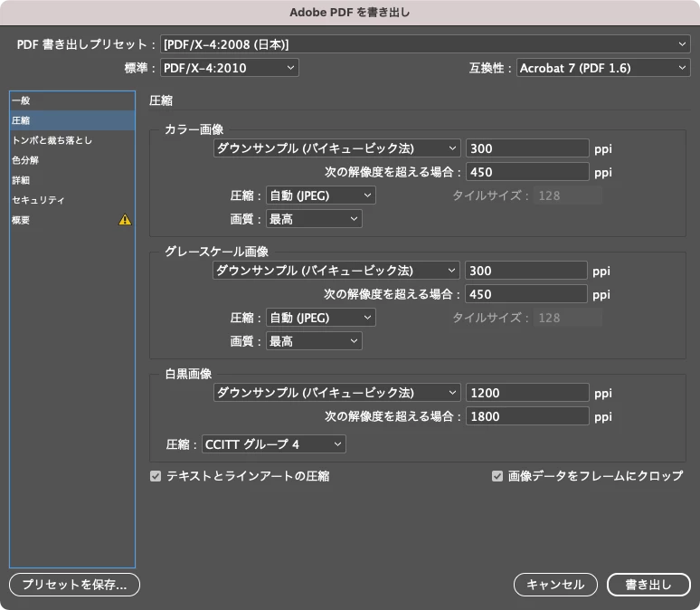700x610 pixels.
Task: Toggle テキストとラインアートの圧縮 checkbox
Action: 156,476
